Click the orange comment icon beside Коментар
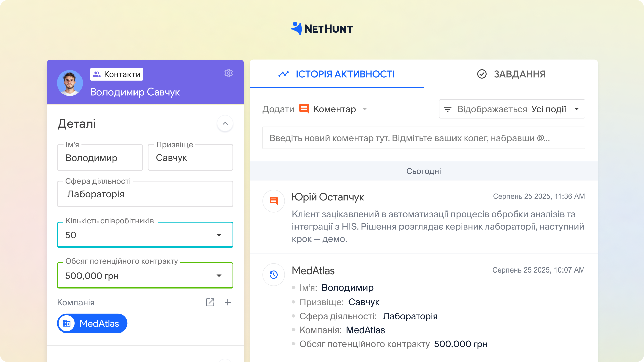The height and width of the screenshot is (362, 644). [x=304, y=109]
